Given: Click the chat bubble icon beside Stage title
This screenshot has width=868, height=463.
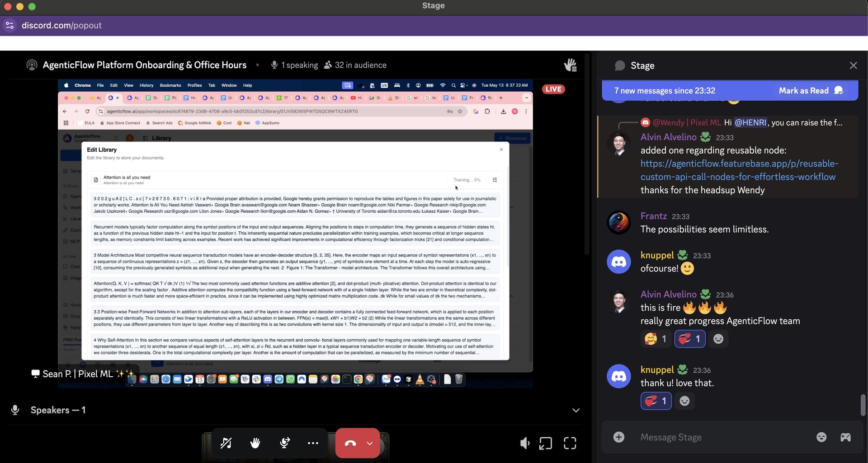Looking at the screenshot, I should 620,65.
